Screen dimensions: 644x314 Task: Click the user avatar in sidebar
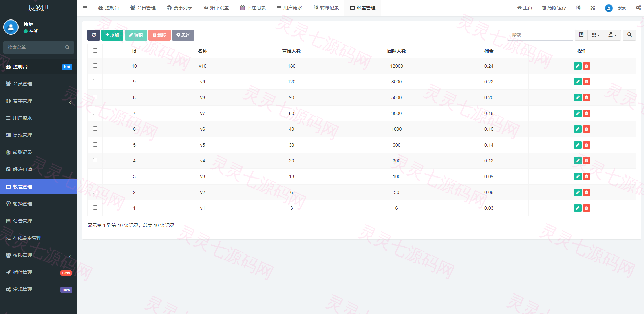click(11, 27)
